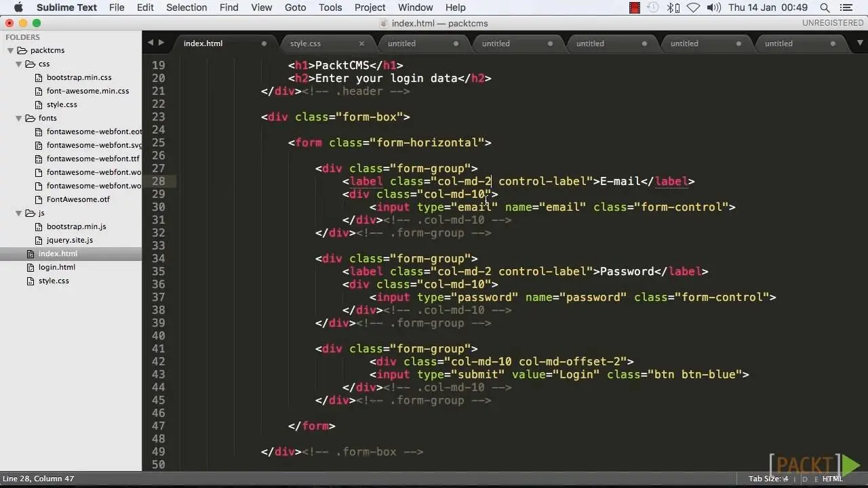Click the js folder icon

pos(30,213)
